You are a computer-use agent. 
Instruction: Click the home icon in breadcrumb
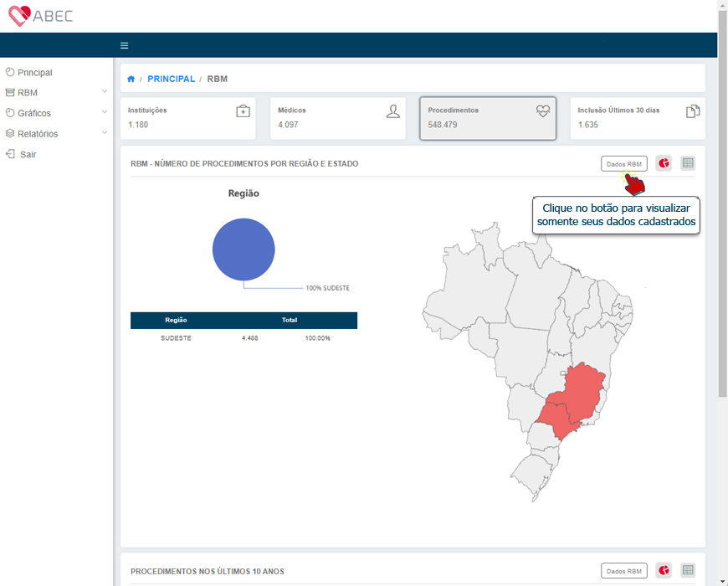pos(131,79)
